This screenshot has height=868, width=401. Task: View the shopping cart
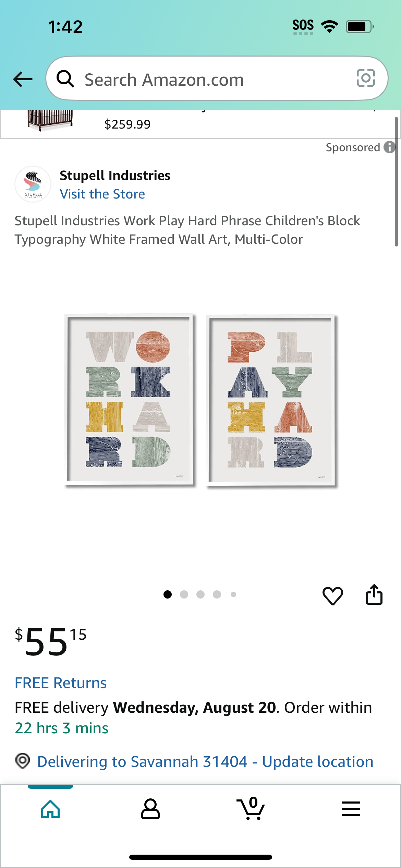[x=251, y=808]
